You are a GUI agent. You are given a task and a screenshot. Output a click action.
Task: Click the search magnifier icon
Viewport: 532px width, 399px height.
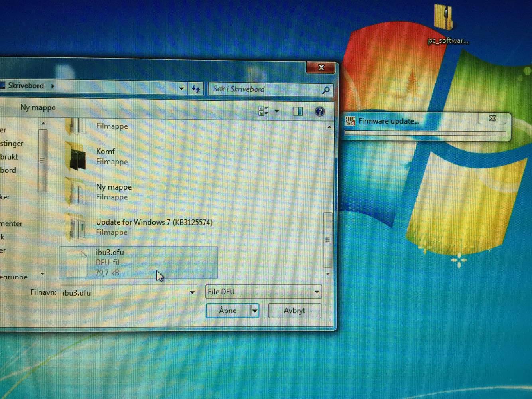pos(326,90)
